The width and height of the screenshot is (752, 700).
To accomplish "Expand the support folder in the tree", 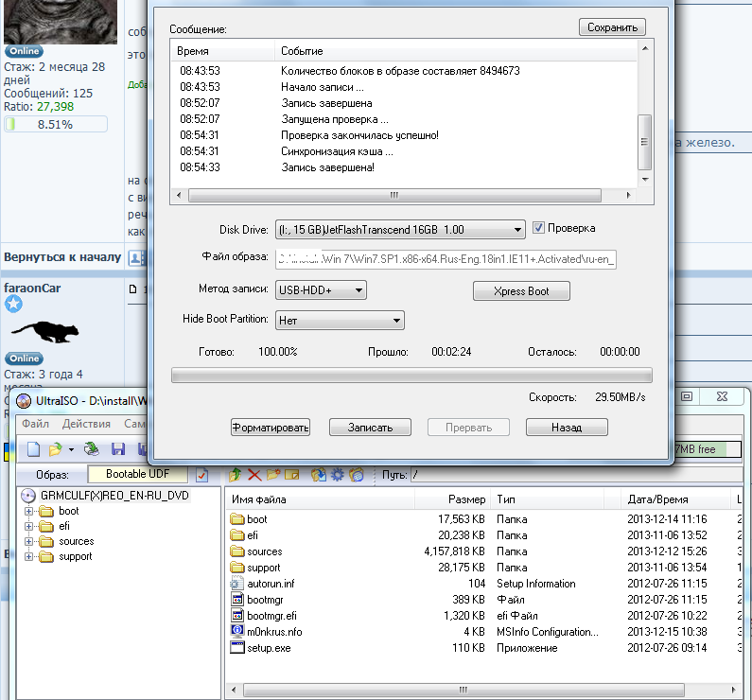I will (x=28, y=557).
